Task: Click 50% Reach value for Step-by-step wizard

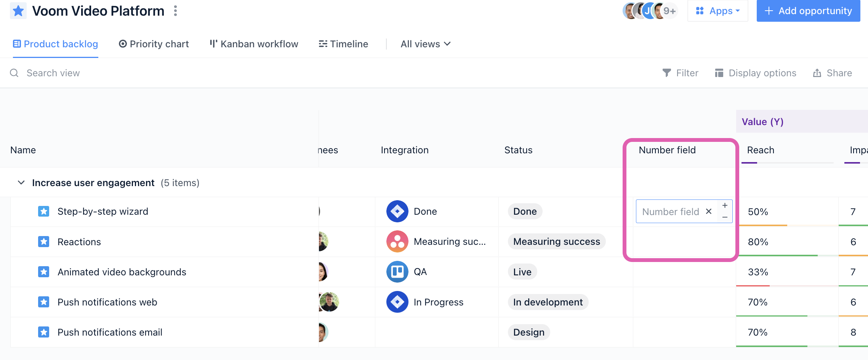Action: (x=758, y=212)
